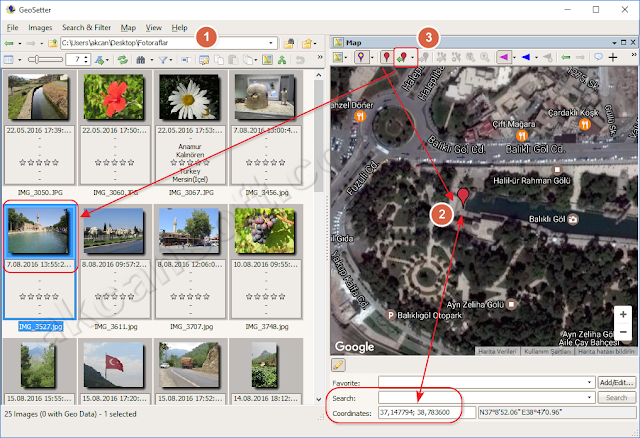Open the folder path dropdown

coord(271,43)
